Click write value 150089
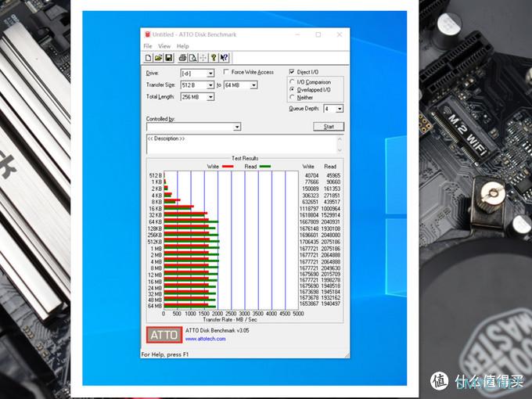 311,189
